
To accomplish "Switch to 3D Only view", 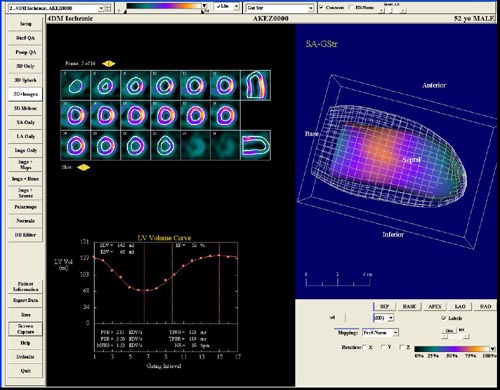I will tap(26, 66).
